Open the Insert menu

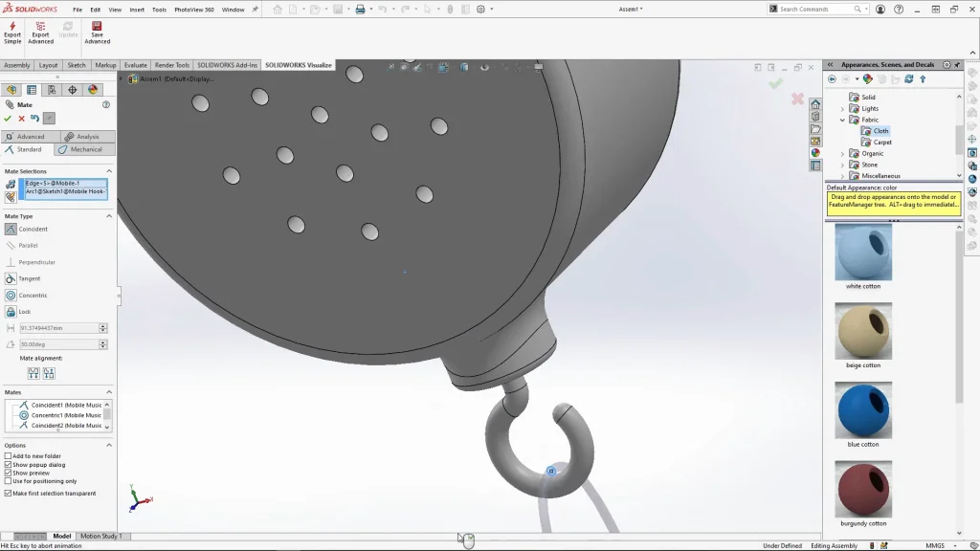137,10
